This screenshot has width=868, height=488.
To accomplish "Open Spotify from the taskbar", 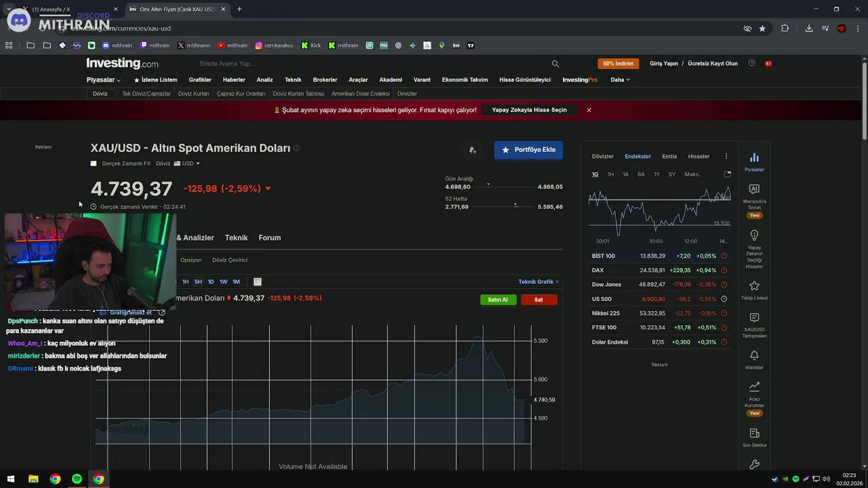I will coord(77,479).
